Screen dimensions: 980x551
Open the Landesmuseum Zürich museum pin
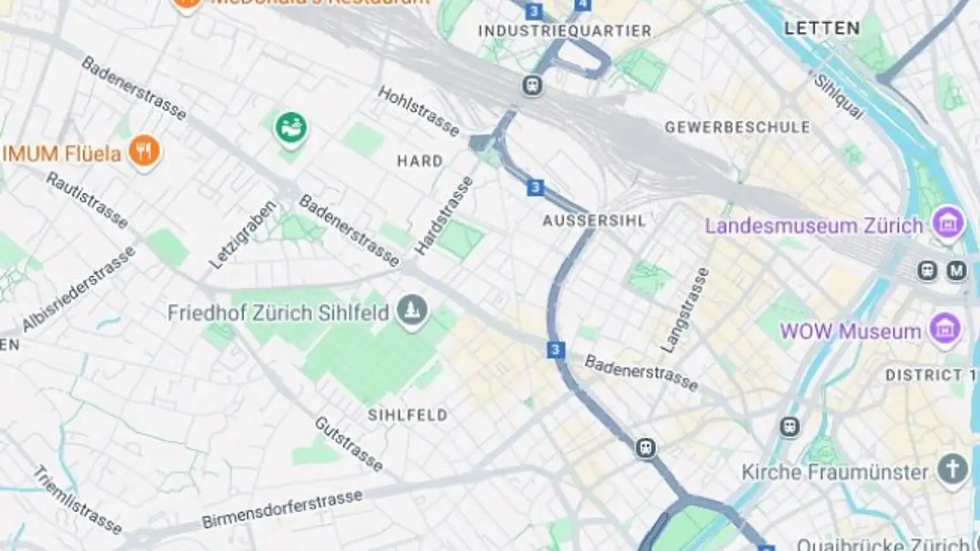pyautogui.click(x=948, y=223)
